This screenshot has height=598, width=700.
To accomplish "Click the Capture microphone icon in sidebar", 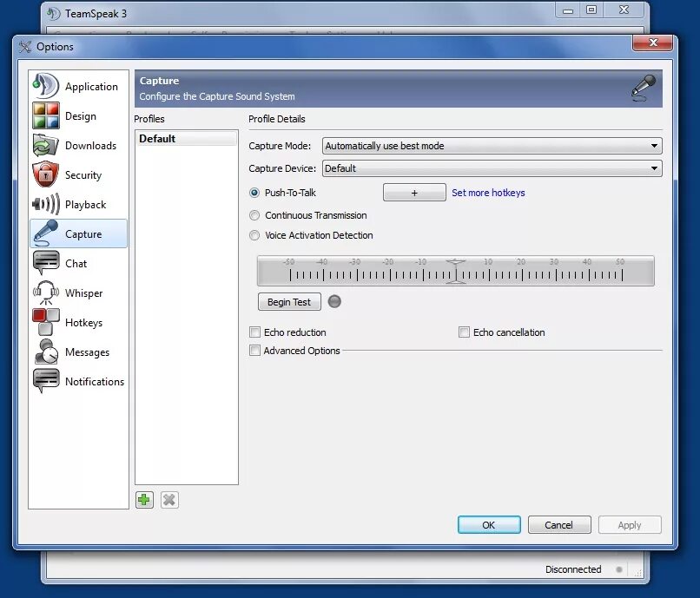I will [x=45, y=233].
